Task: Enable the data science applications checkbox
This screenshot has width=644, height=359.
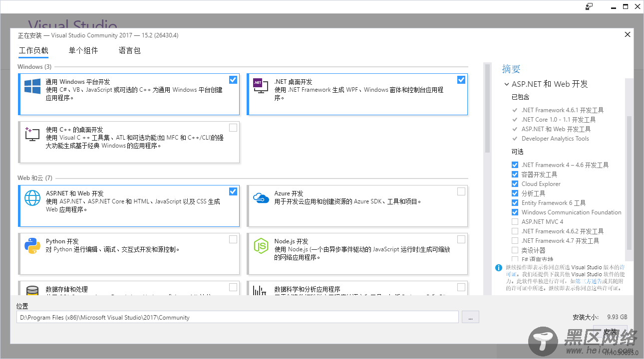Action: 461,287
